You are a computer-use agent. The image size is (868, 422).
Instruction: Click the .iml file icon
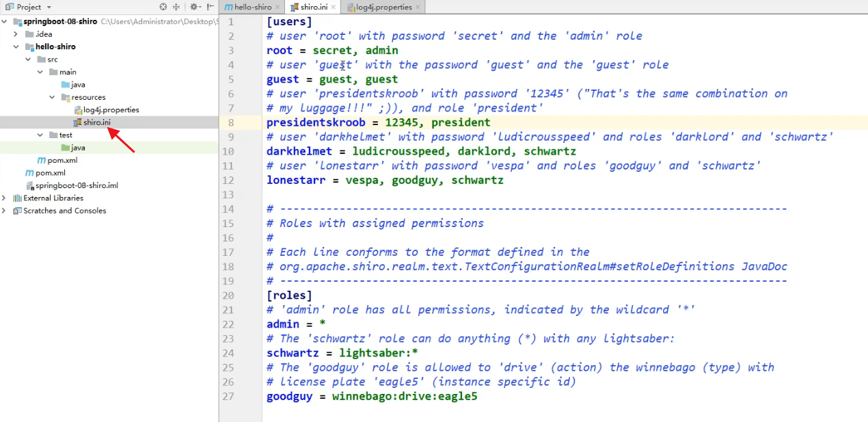click(x=29, y=185)
